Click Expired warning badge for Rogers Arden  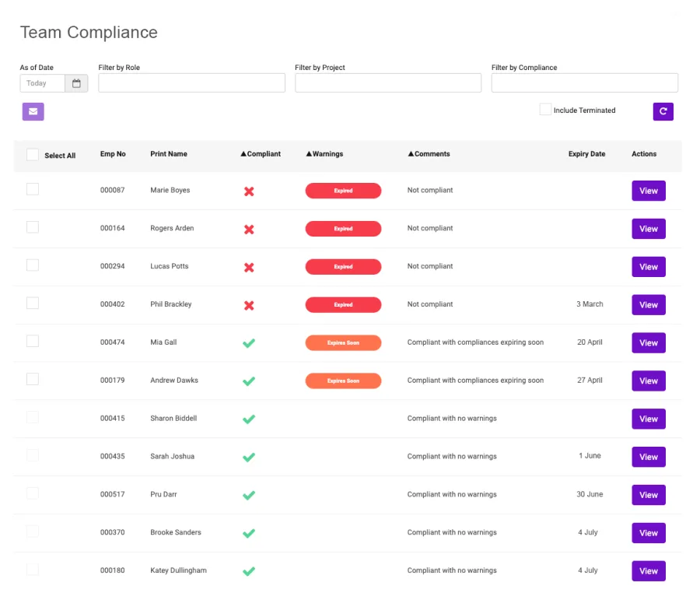[343, 229]
